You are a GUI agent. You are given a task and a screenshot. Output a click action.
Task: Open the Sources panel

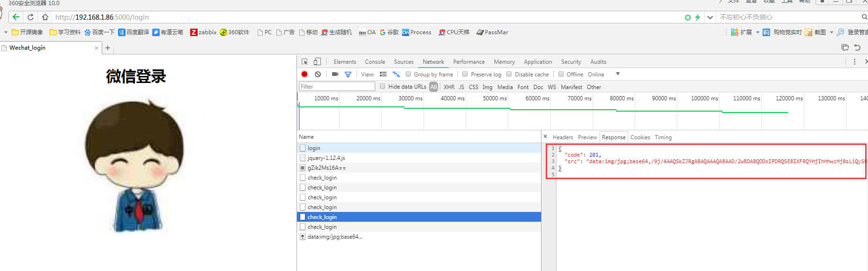(404, 62)
